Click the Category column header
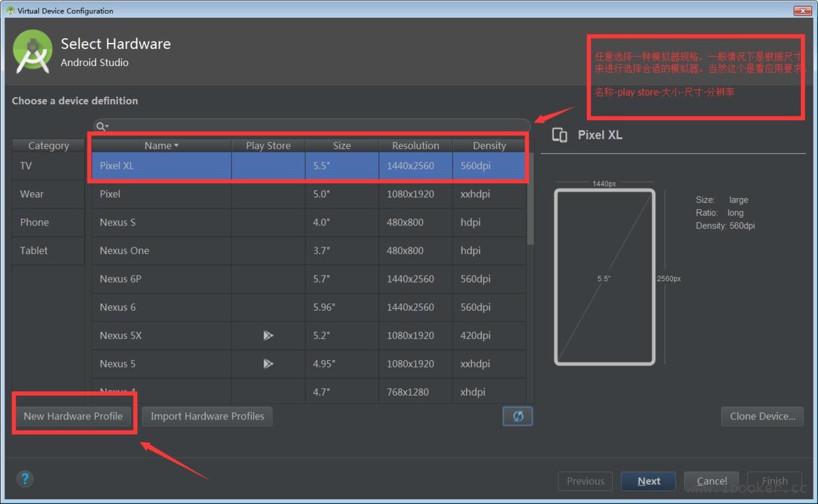 click(48, 146)
